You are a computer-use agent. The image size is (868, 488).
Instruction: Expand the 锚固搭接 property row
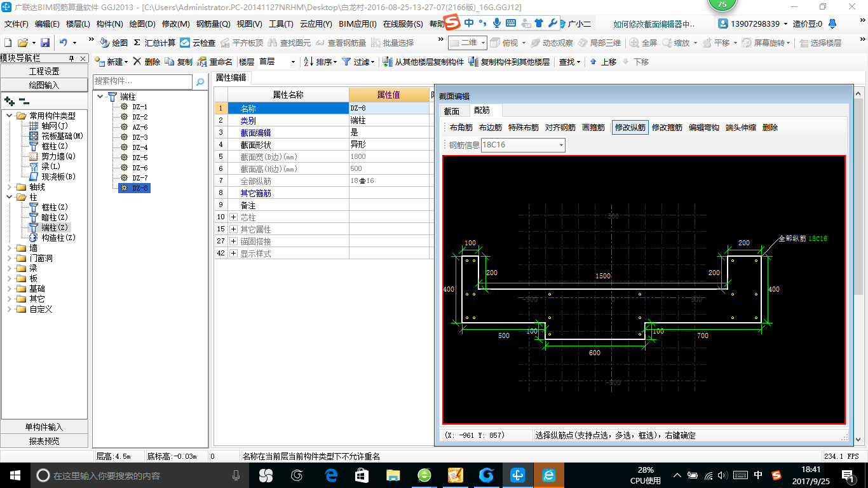tap(234, 241)
